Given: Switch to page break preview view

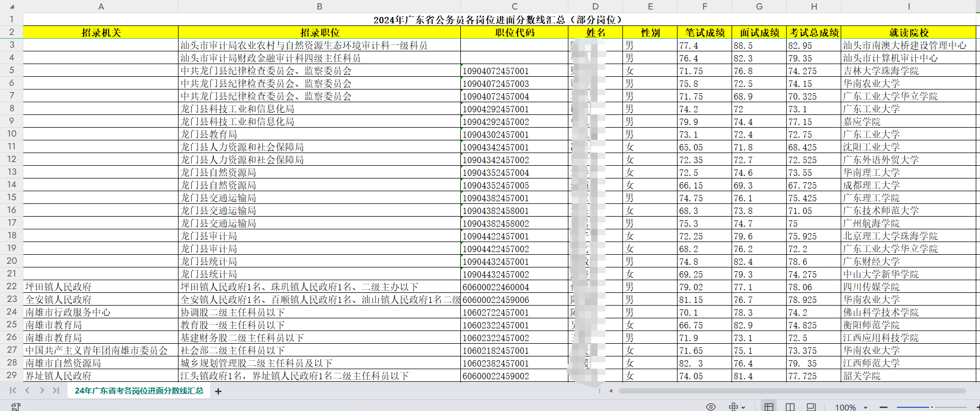Looking at the screenshot, I should point(790,407).
